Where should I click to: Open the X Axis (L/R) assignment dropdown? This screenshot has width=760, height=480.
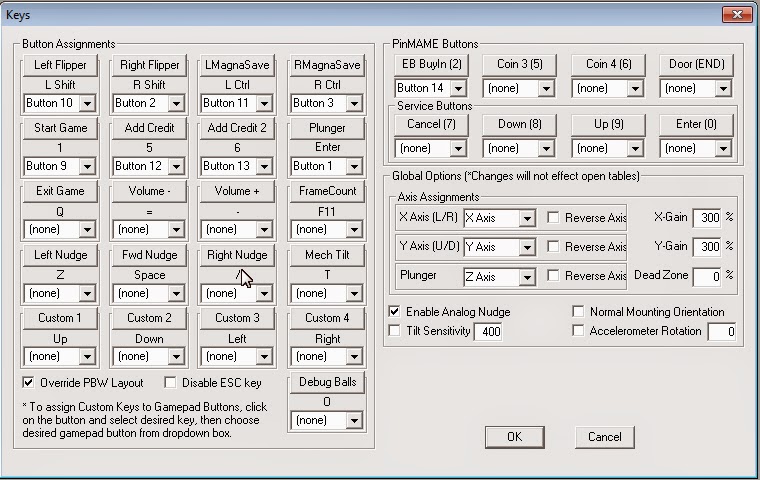point(527,219)
